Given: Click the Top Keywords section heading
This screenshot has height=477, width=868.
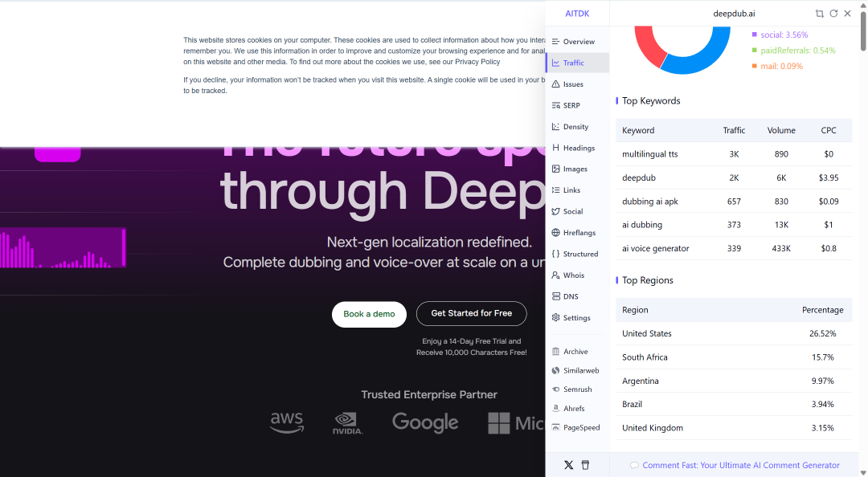Looking at the screenshot, I should [x=651, y=100].
